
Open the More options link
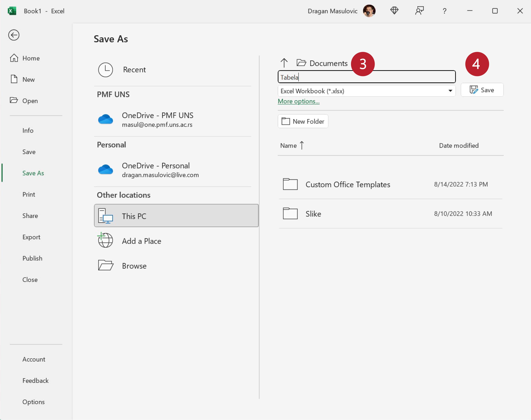298,101
